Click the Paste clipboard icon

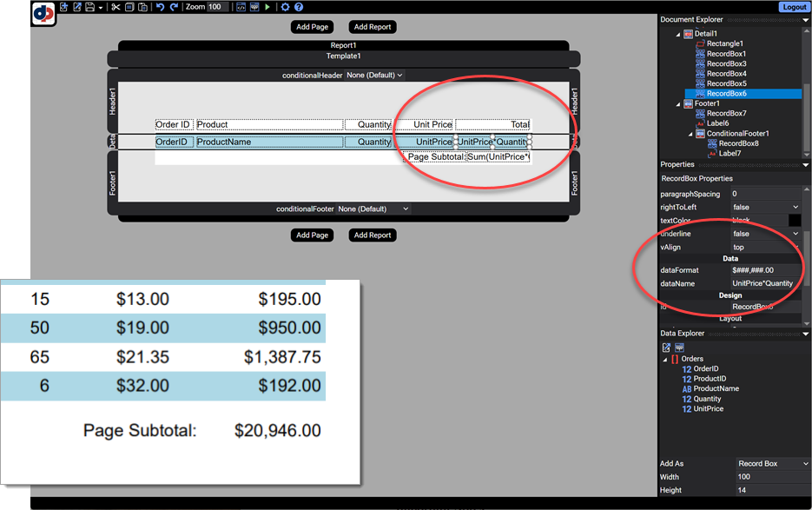[x=142, y=7]
